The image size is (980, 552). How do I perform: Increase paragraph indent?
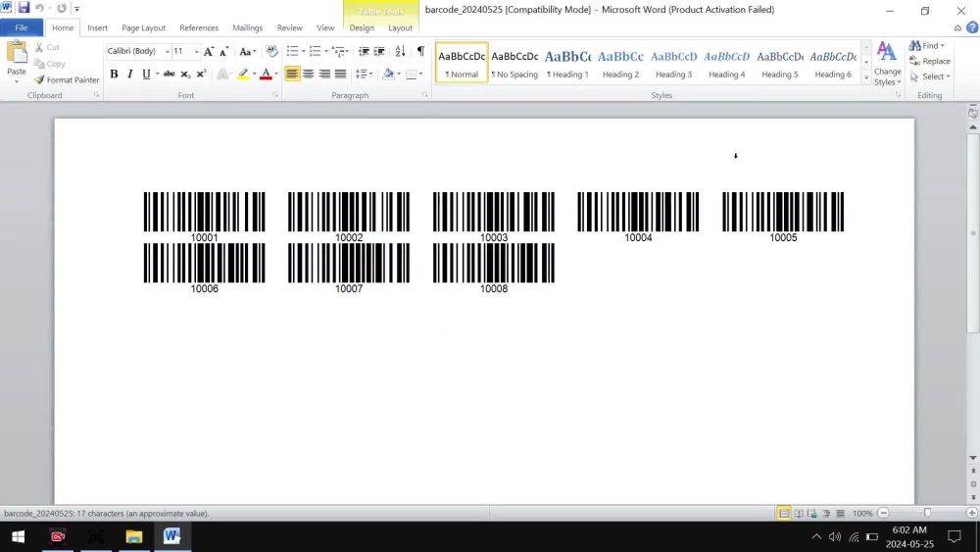[x=379, y=51]
